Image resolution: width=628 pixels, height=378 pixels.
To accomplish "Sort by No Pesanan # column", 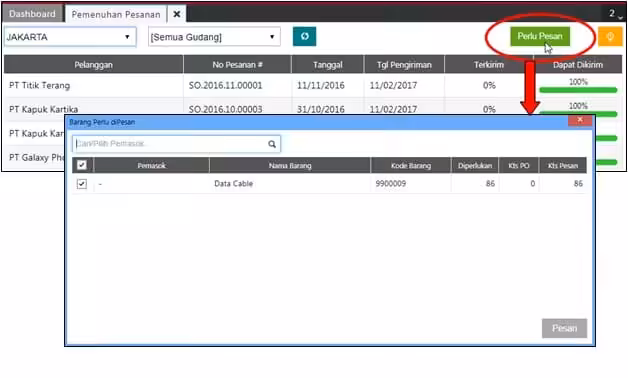I will click(238, 64).
